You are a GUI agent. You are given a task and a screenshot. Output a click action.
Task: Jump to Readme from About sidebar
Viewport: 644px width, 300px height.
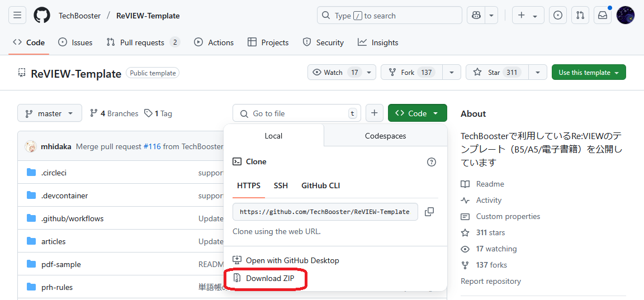click(482, 184)
